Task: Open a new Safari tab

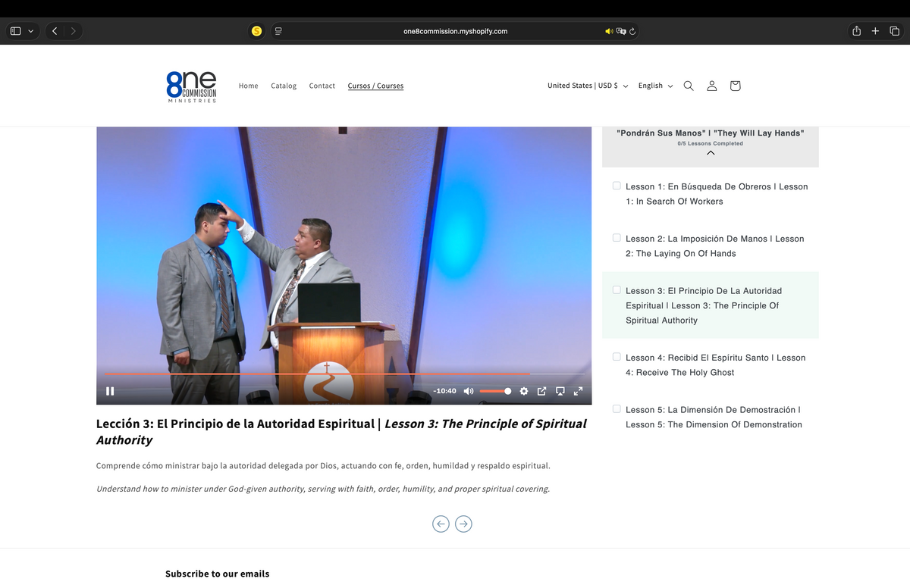Action: 875,31
